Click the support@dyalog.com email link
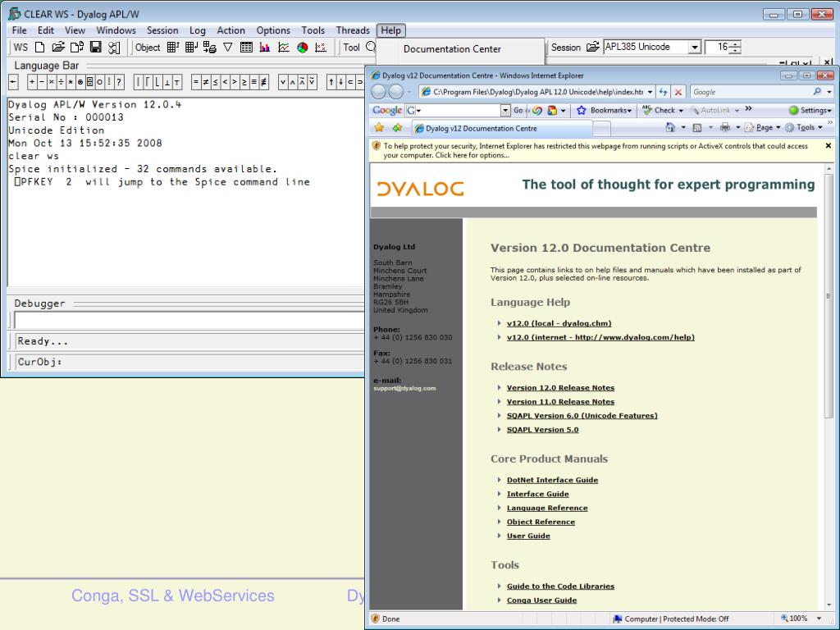Image resolution: width=840 pixels, height=630 pixels. click(x=404, y=388)
